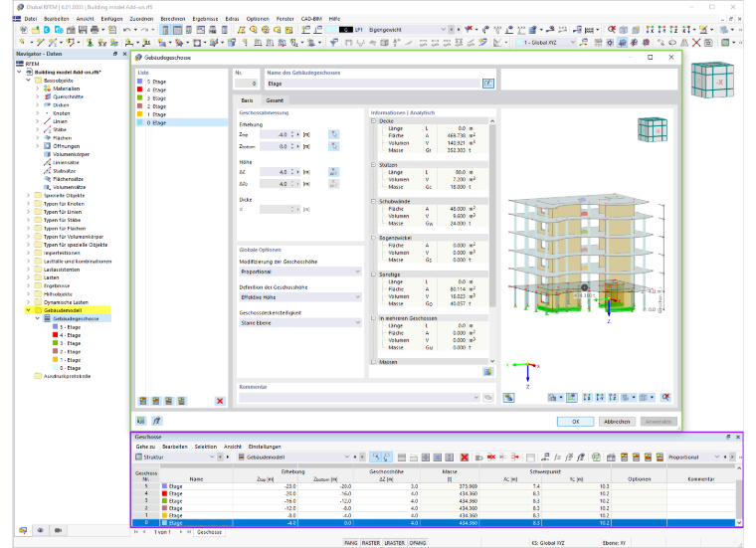Toggle the Schubwände section box
756x548 pixels.
pos(373,201)
